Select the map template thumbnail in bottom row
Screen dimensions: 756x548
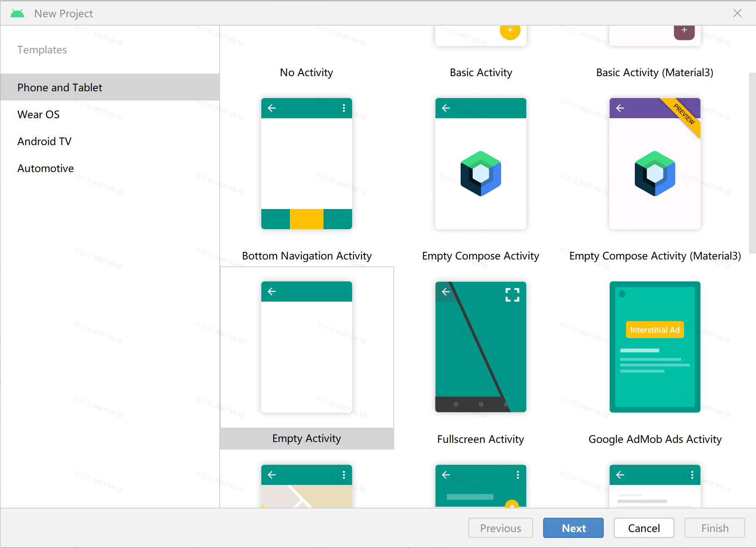(306, 486)
